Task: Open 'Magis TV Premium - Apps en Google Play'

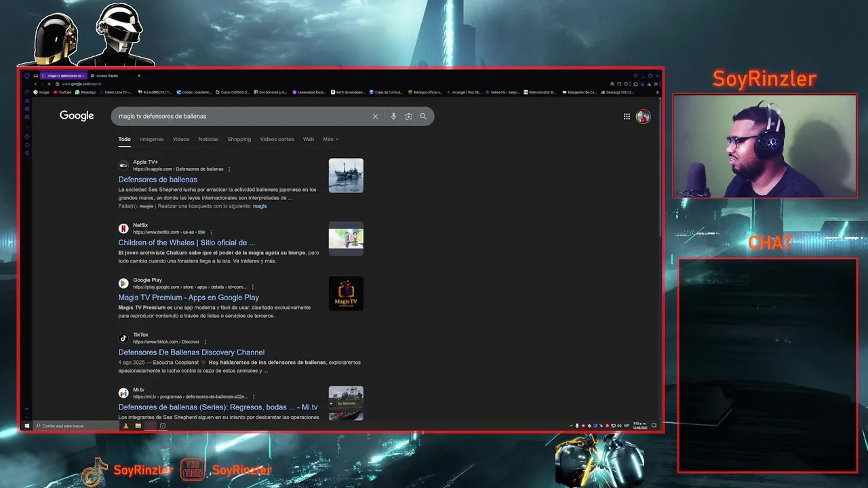Action: coord(189,298)
